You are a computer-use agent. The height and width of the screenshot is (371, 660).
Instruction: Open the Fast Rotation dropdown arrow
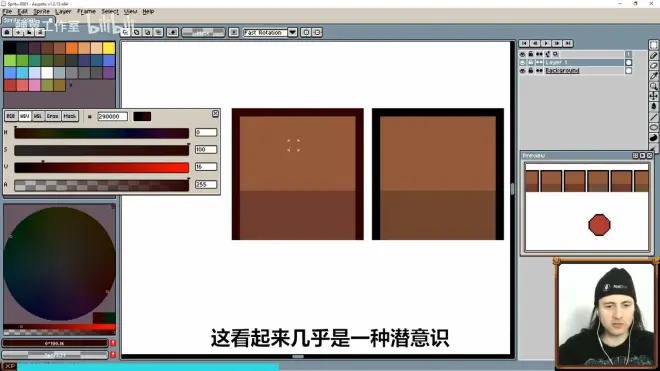click(292, 32)
